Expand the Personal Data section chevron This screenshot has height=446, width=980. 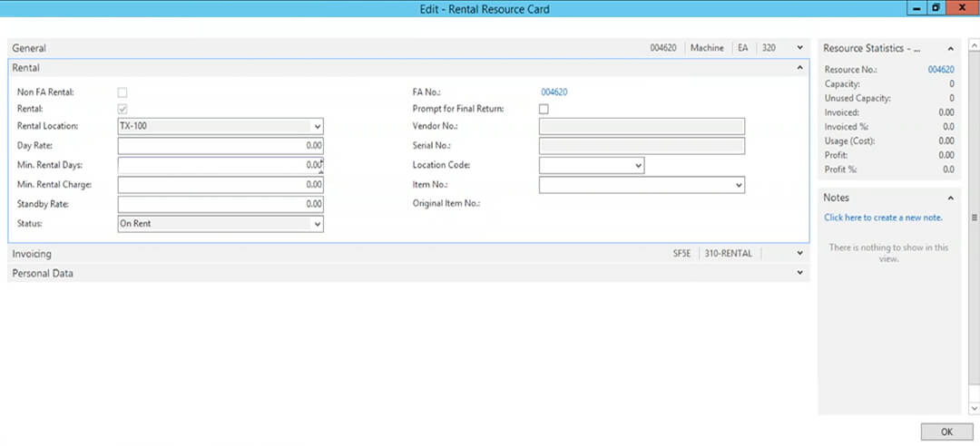[x=800, y=273]
